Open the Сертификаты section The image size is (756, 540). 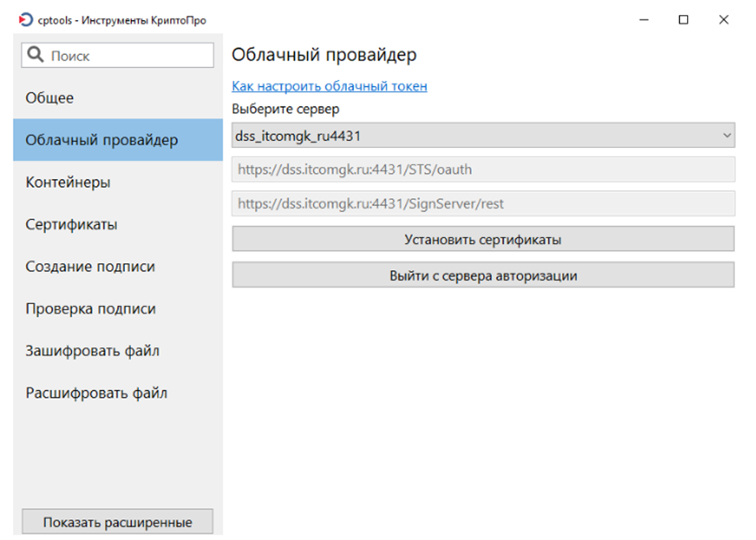[x=71, y=224]
